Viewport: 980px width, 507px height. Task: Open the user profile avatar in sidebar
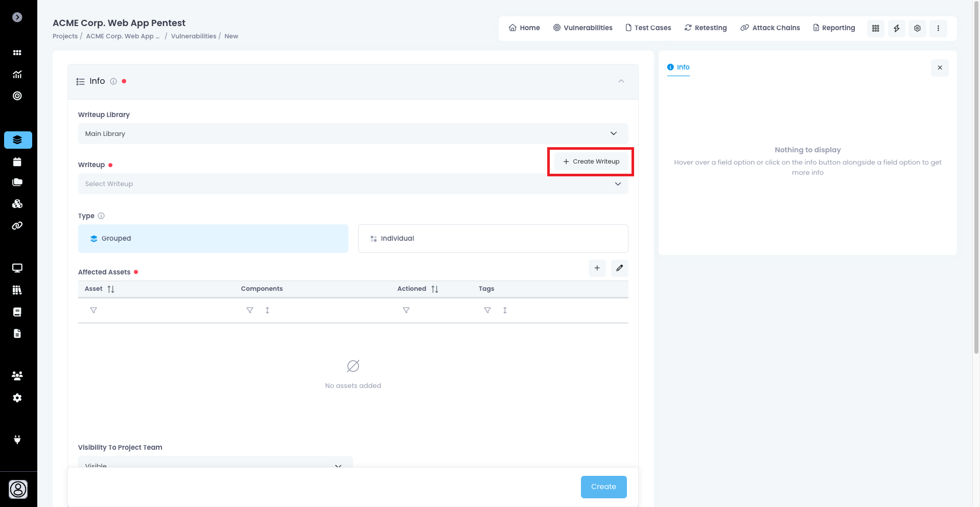pos(18,489)
